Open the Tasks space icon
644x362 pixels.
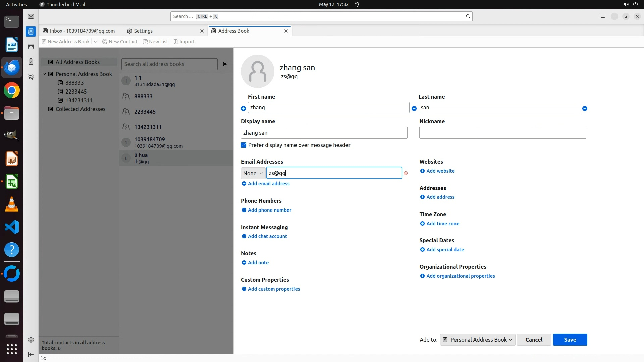[31, 62]
